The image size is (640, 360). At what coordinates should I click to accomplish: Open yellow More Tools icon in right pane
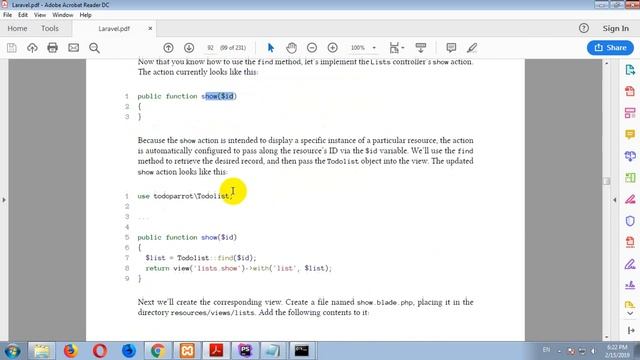click(x=630, y=304)
